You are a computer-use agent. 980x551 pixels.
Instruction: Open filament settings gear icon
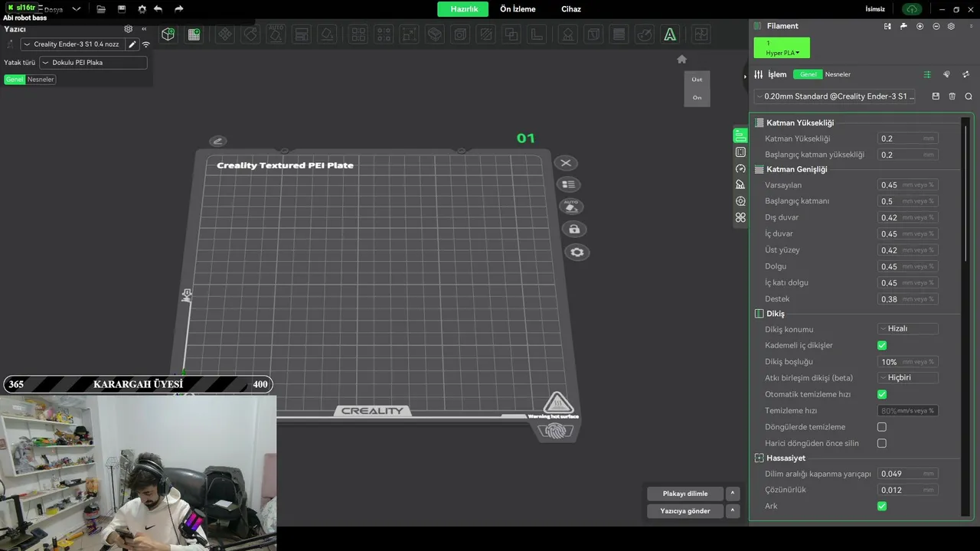pos(951,26)
